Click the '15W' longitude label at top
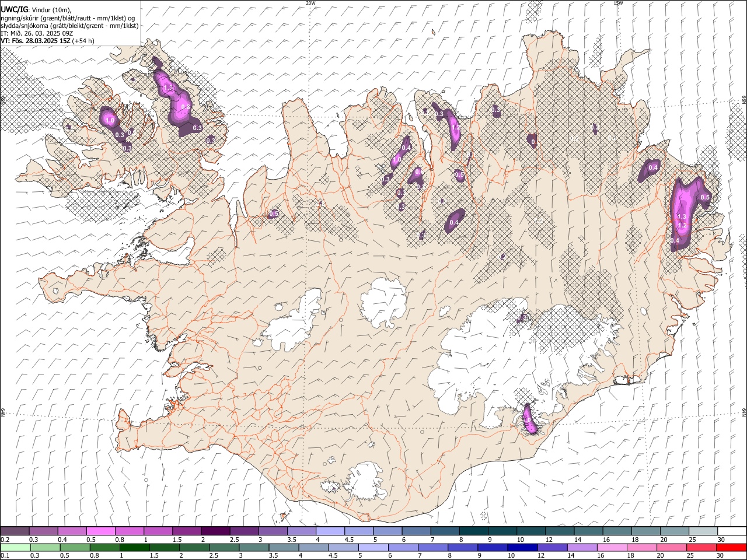Image resolution: width=747 pixels, height=560 pixels. point(618,3)
